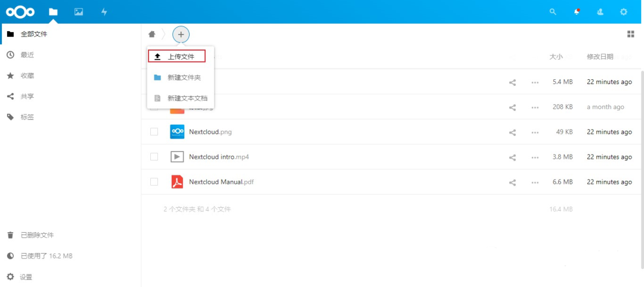Open more actions for 5.4 MB item
This screenshot has height=287, width=644.
point(535,82)
